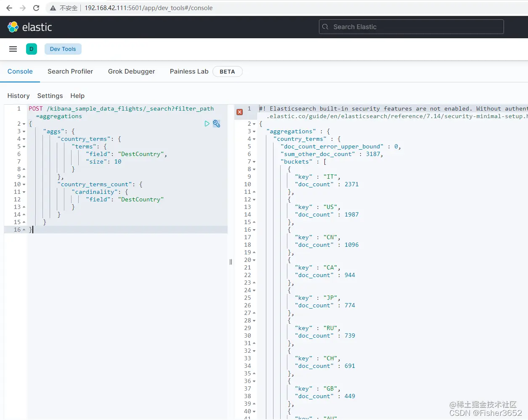Click the key "CN" in response
The height and width of the screenshot is (420, 528).
pos(330,238)
